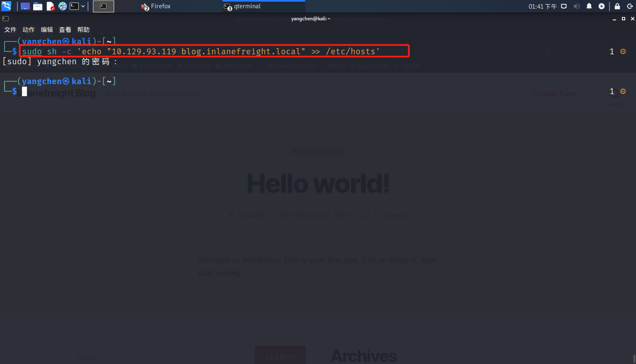The height and width of the screenshot is (364, 636).
Task: Click the muted volume tray icon
Action: (x=577, y=6)
